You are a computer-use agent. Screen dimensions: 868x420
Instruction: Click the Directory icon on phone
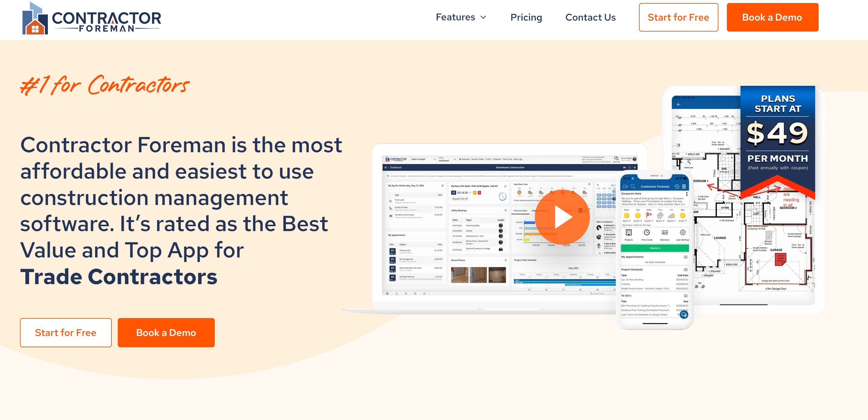pyautogui.click(x=664, y=233)
